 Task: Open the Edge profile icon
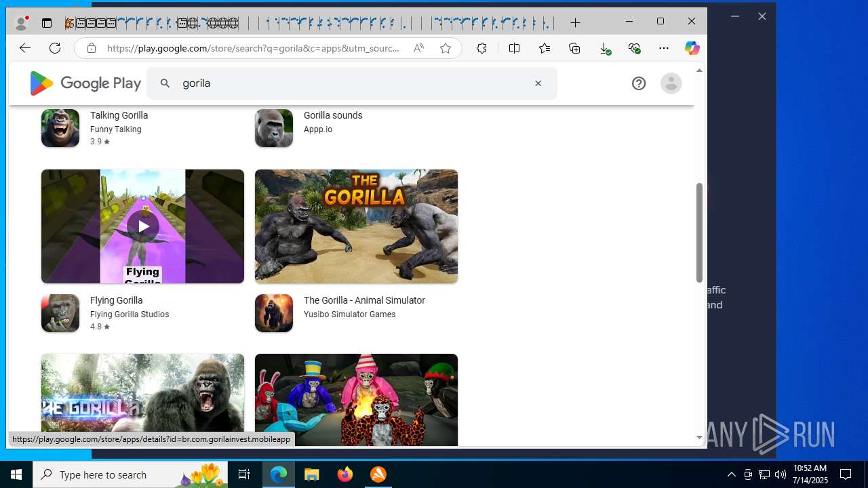tap(22, 23)
